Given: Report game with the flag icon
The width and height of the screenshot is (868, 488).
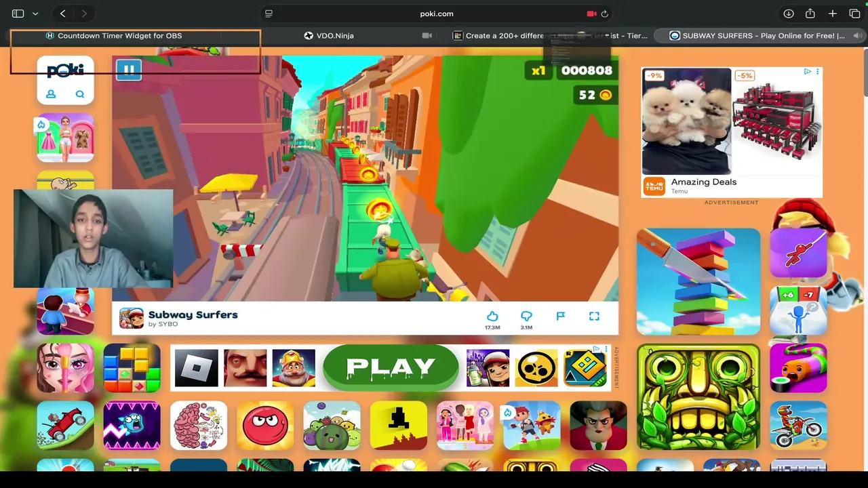Looking at the screenshot, I should [560, 316].
